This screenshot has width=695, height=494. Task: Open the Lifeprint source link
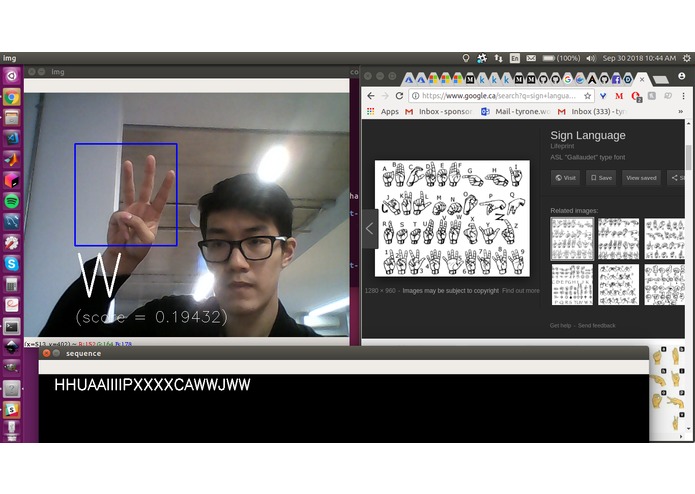562,146
